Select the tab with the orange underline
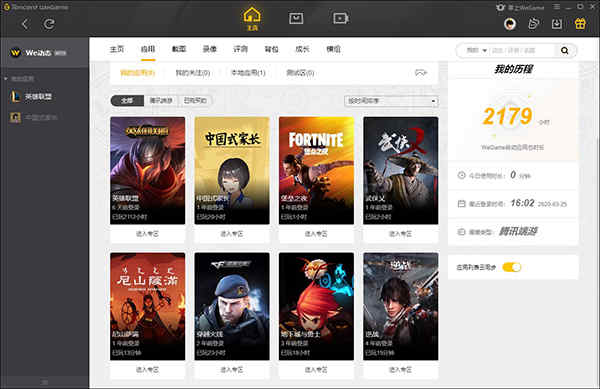 [148, 49]
